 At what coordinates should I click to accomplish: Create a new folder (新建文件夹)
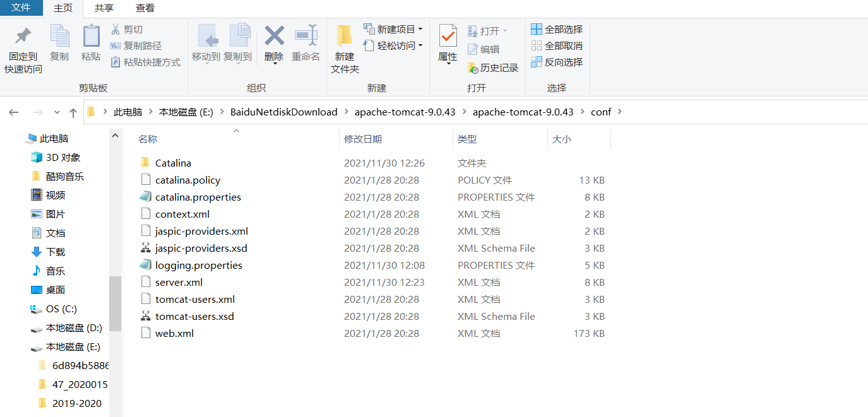point(345,49)
